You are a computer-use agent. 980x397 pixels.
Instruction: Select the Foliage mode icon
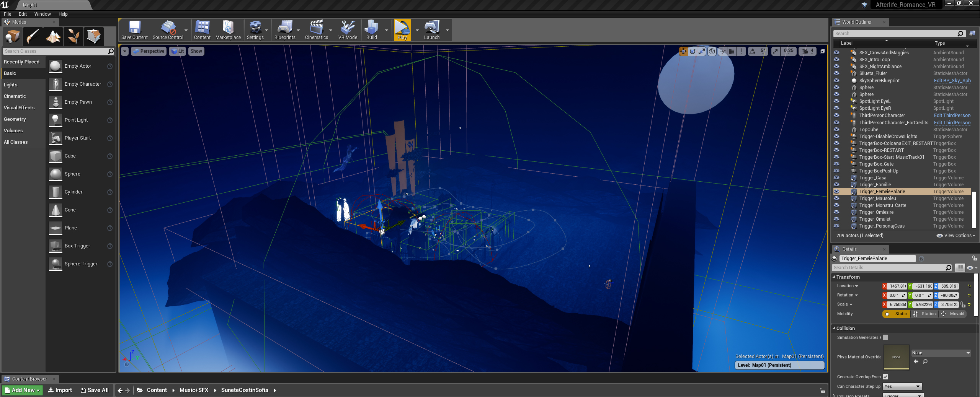tap(73, 37)
